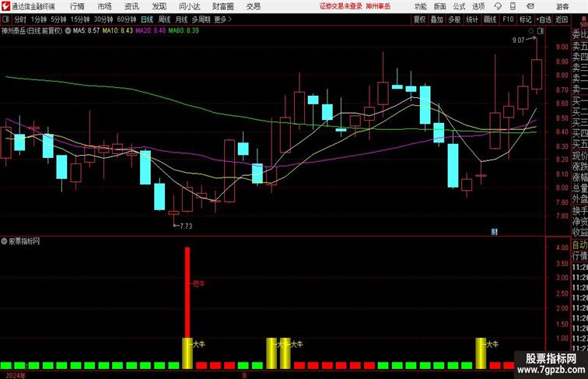Click the 统计 statistics toolbar button
Screen dimensions: 588x379
(472, 19)
